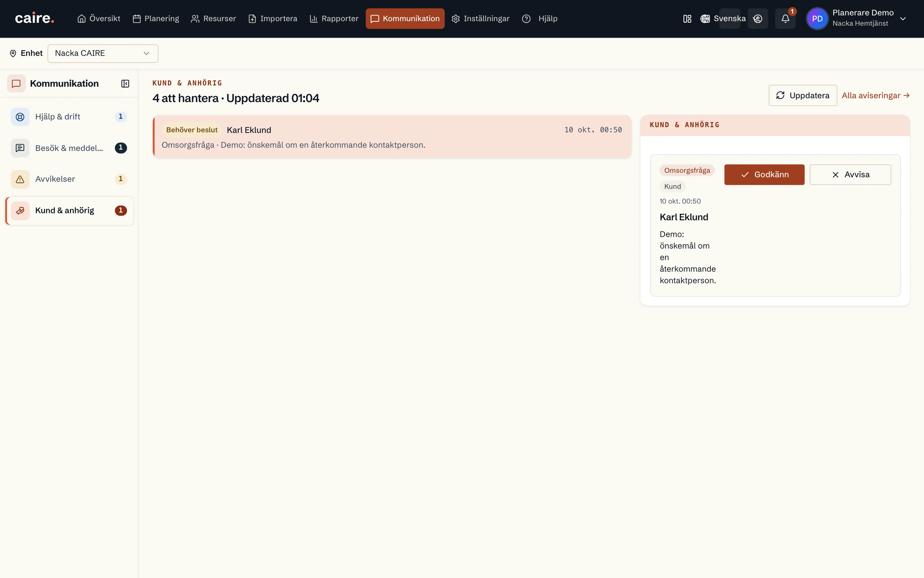Click the Karl Eklund heading in detail panel
The width and height of the screenshot is (924, 578).
(684, 217)
